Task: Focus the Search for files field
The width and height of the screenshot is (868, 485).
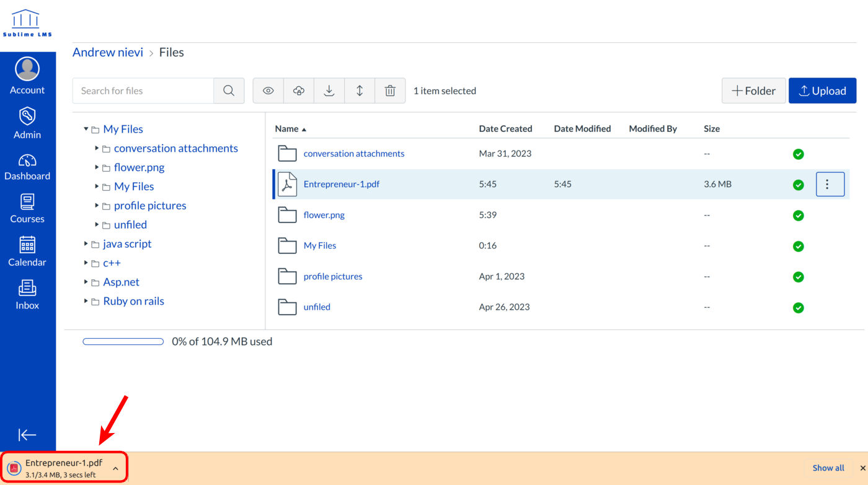Action: 143,91
